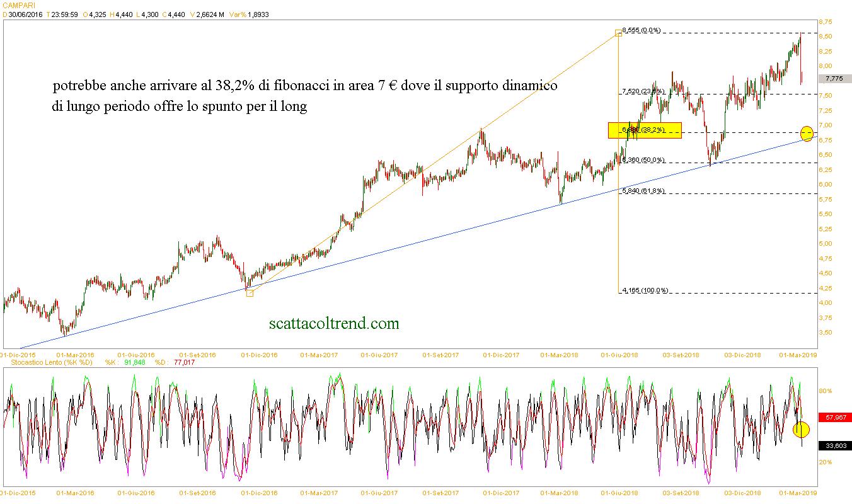Select the 20% stochastic level label
Screen dimensions: 852x504
[825, 462]
